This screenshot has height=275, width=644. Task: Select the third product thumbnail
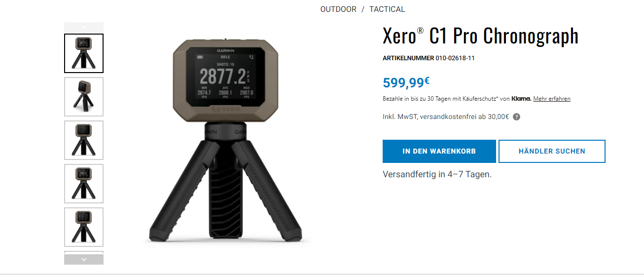click(x=84, y=140)
